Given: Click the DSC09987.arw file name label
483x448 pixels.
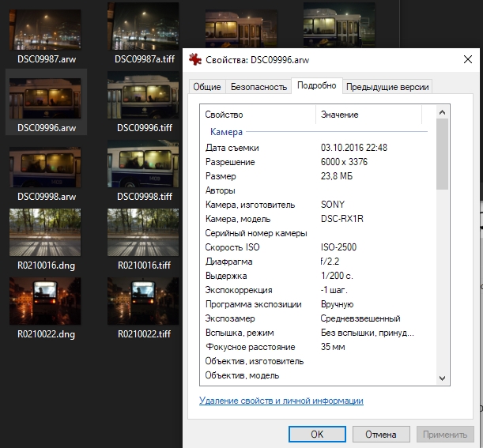Looking at the screenshot, I should pyautogui.click(x=47, y=59).
